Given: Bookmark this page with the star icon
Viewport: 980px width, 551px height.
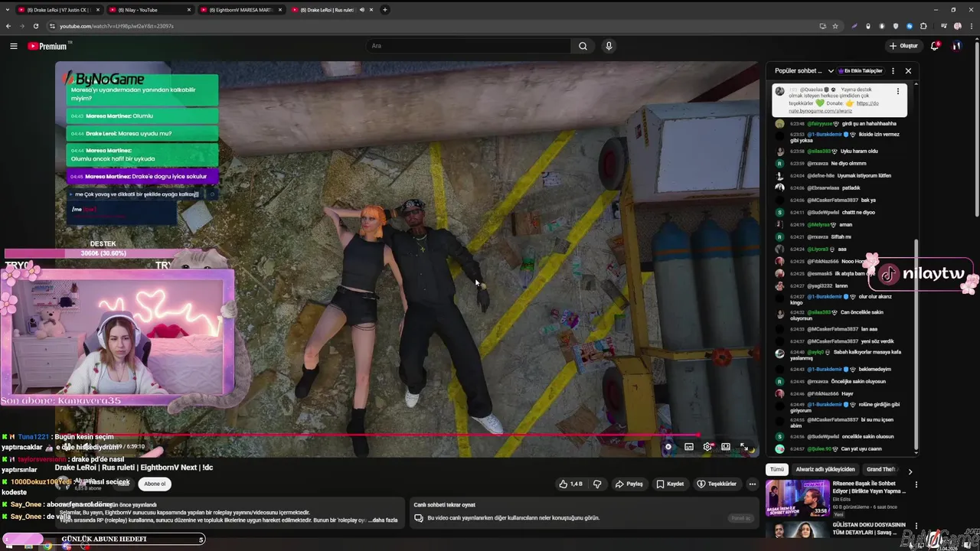Looking at the screenshot, I should pos(835,26).
